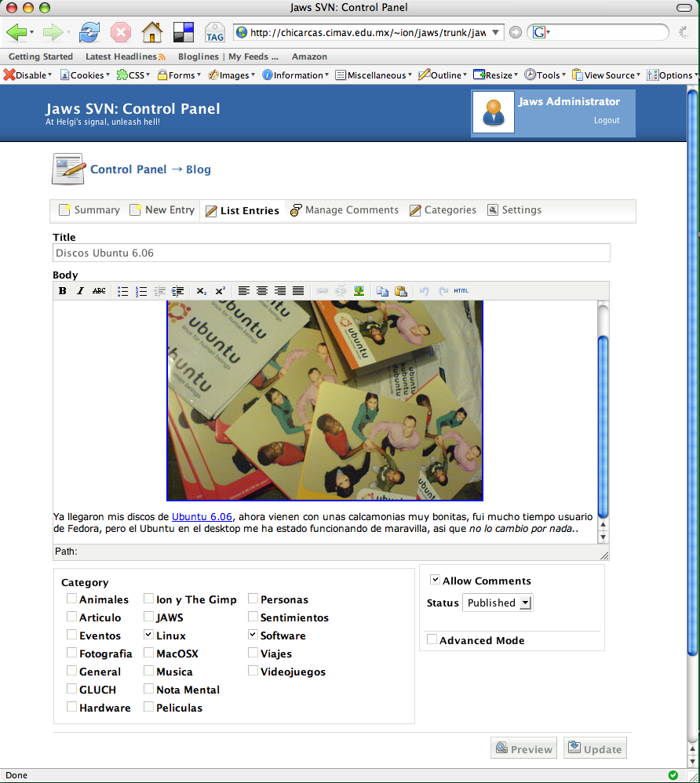Open the Forms dropdown menu
Image resolution: width=700 pixels, height=783 pixels.
click(180, 75)
